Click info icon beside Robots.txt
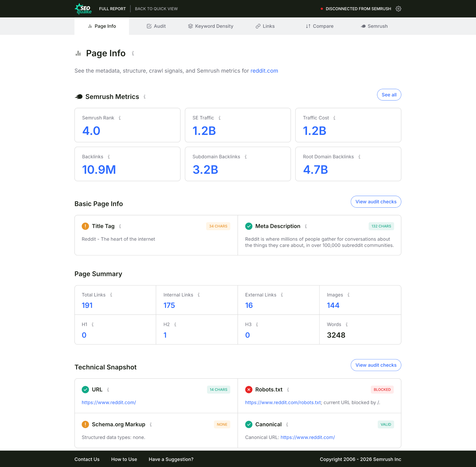The image size is (476, 467). click(x=288, y=389)
